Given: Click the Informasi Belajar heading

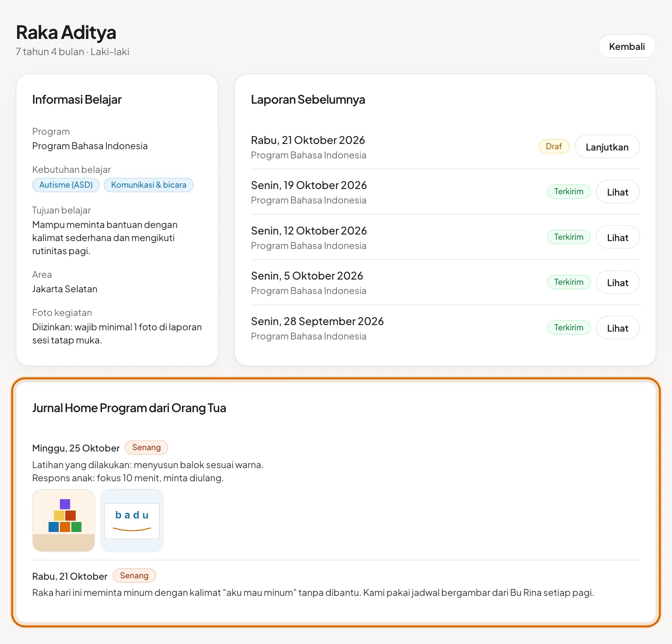Looking at the screenshot, I should point(77,99).
